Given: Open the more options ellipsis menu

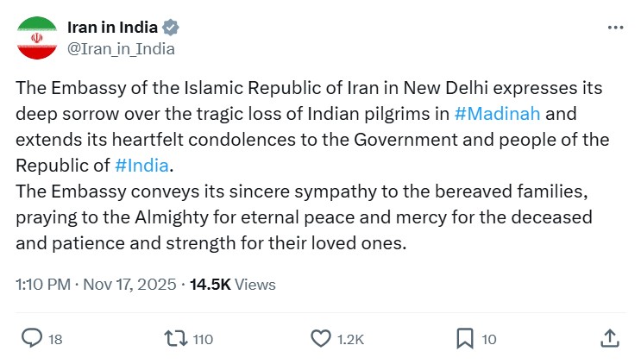Looking at the screenshot, I should [615, 27].
